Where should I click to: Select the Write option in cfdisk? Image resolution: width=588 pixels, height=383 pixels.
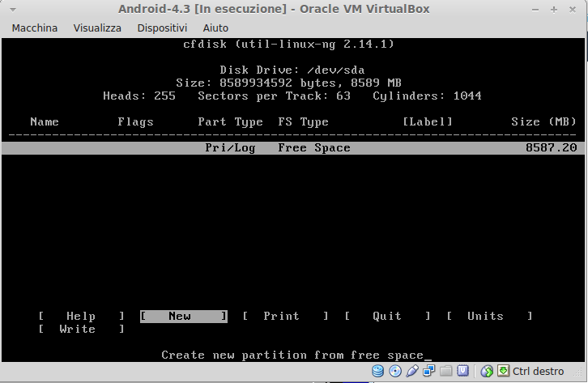click(x=81, y=329)
